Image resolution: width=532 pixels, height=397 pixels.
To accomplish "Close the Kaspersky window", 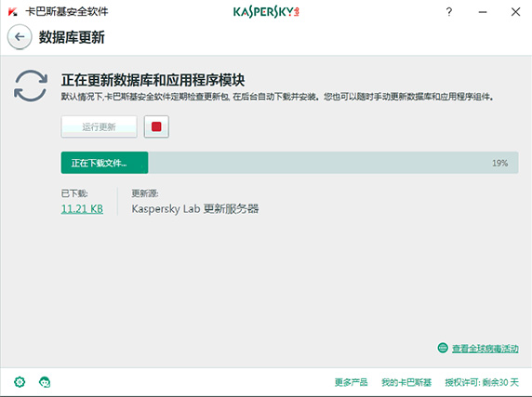I will click(x=515, y=12).
